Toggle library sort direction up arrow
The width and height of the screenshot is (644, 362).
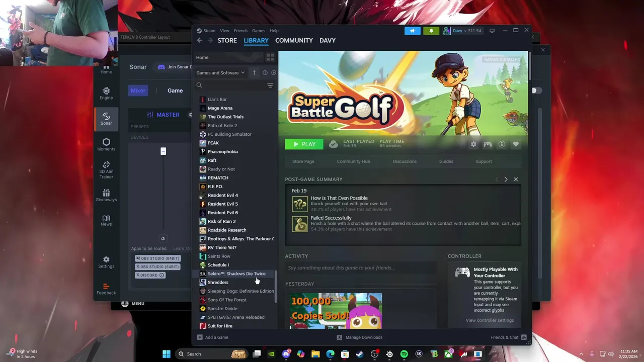tap(254, 73)
